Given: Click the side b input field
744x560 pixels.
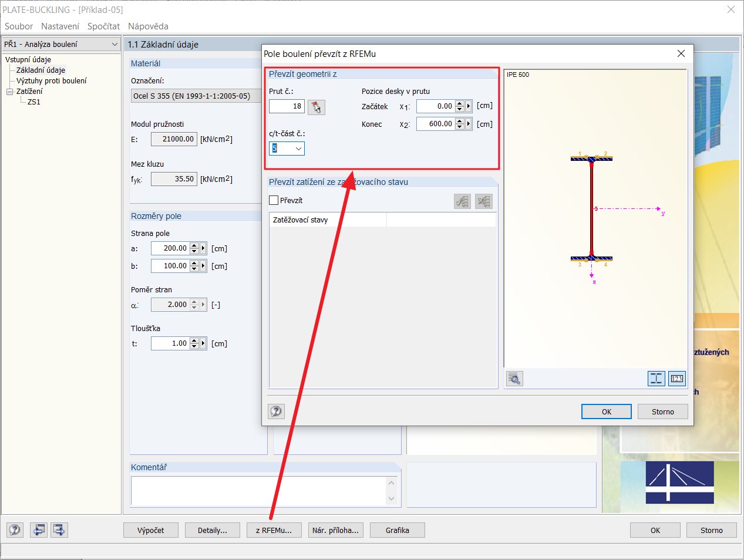Looking at the screenshot, I should pos(170,266).
